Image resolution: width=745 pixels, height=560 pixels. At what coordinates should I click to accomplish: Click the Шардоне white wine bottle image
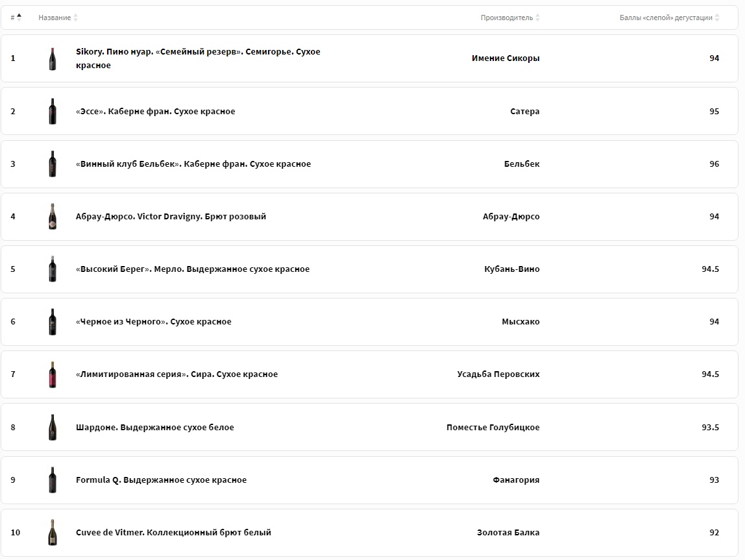coord(53,428)
